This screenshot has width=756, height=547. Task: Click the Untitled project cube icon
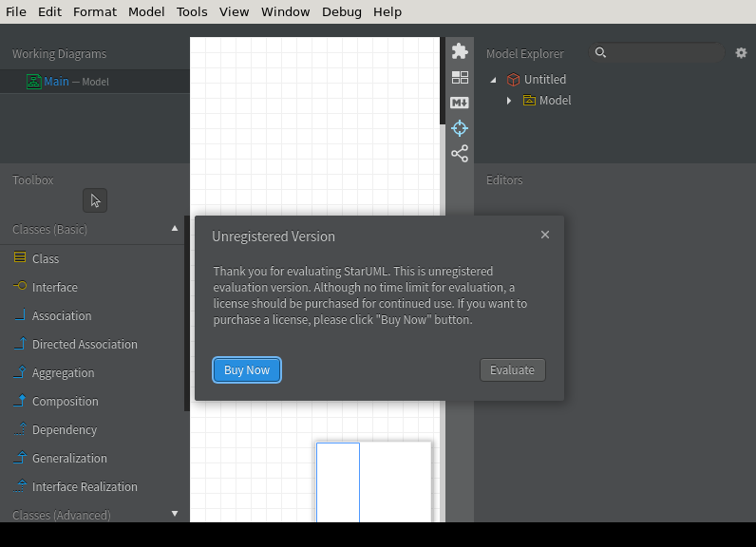click(514, 80)
